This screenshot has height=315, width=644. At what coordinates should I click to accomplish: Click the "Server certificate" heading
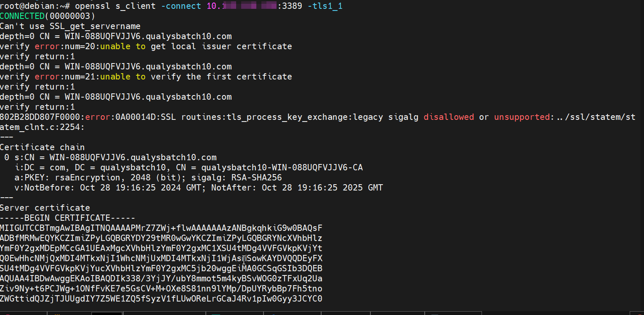point(45,208)
